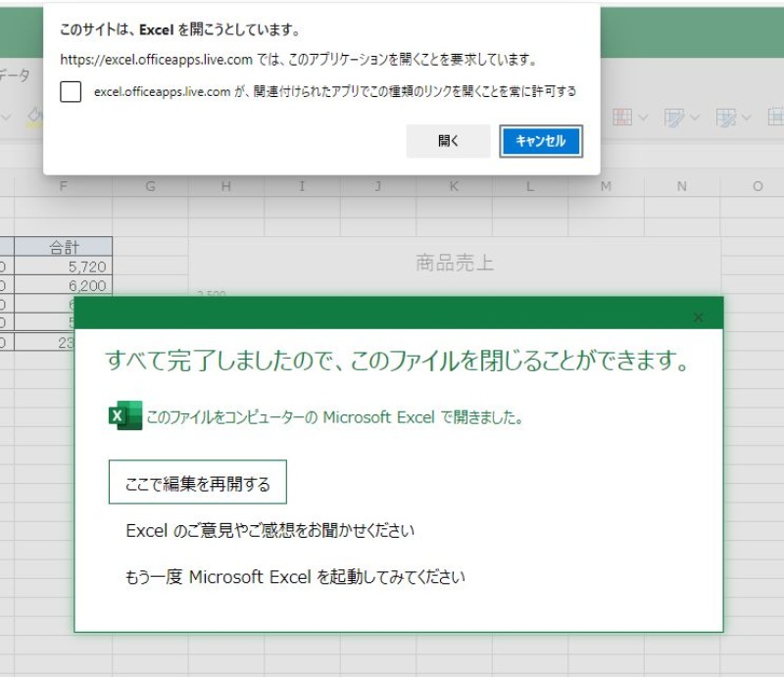The width and height of the screenshot is (784, 677).
Task: Click the insert table icon at ribbon's right edge
Action: (776, 116)
